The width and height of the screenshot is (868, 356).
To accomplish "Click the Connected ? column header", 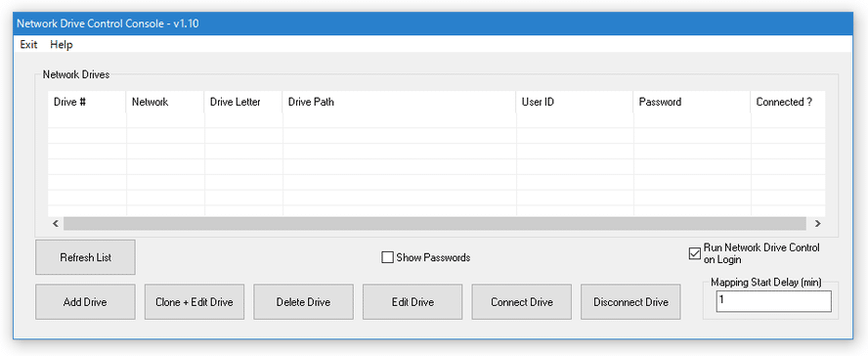I will (788, 103).
